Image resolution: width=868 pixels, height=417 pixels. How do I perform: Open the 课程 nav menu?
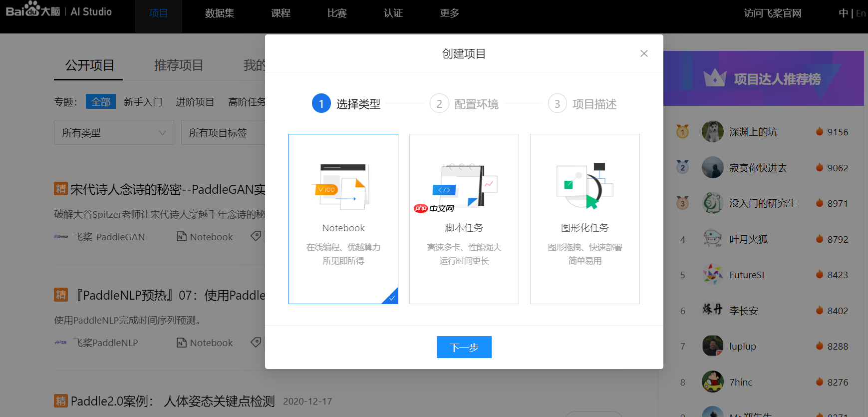pyautogui.click(x=281, y=13)
